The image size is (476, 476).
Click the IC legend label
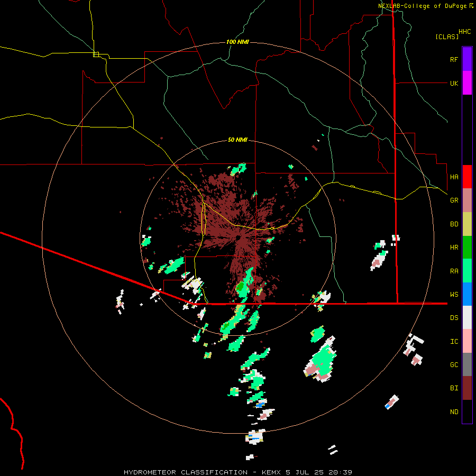[454, 342]
